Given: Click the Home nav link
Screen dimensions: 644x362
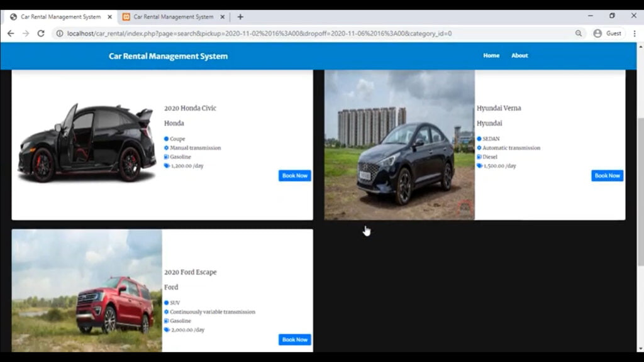Looking at the screenshot, I should pos(491,55).
